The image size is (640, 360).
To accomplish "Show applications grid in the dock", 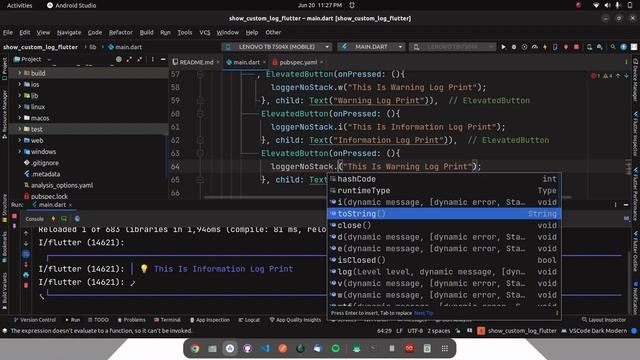I will click(445, 349).
